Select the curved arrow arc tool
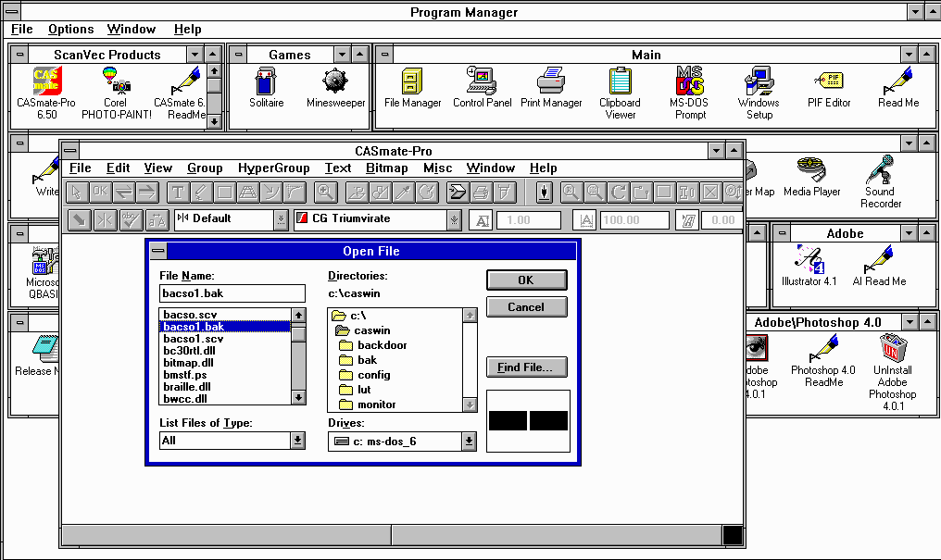The image size is (941, 560). [271, 192]
